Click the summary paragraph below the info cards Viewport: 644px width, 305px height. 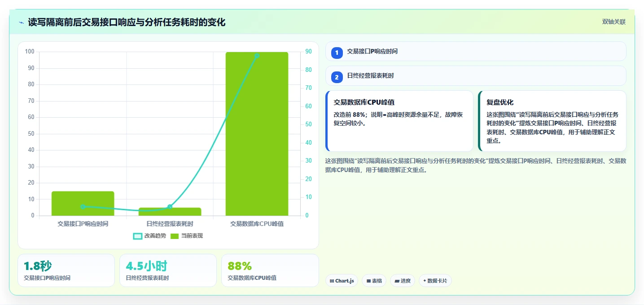point(475,165)
